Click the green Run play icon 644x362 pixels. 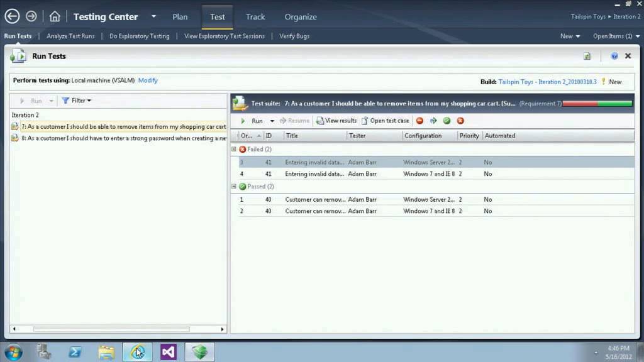pos(243,121)
